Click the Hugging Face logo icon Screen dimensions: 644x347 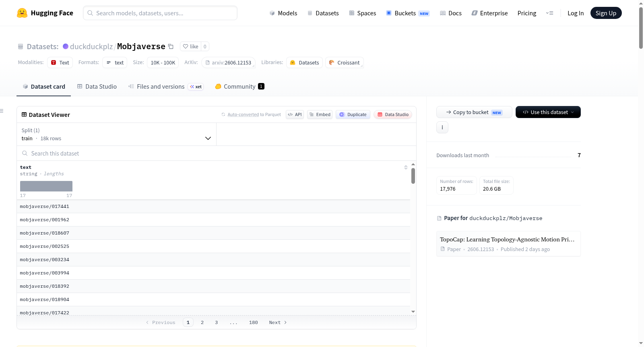coord(22,13)
